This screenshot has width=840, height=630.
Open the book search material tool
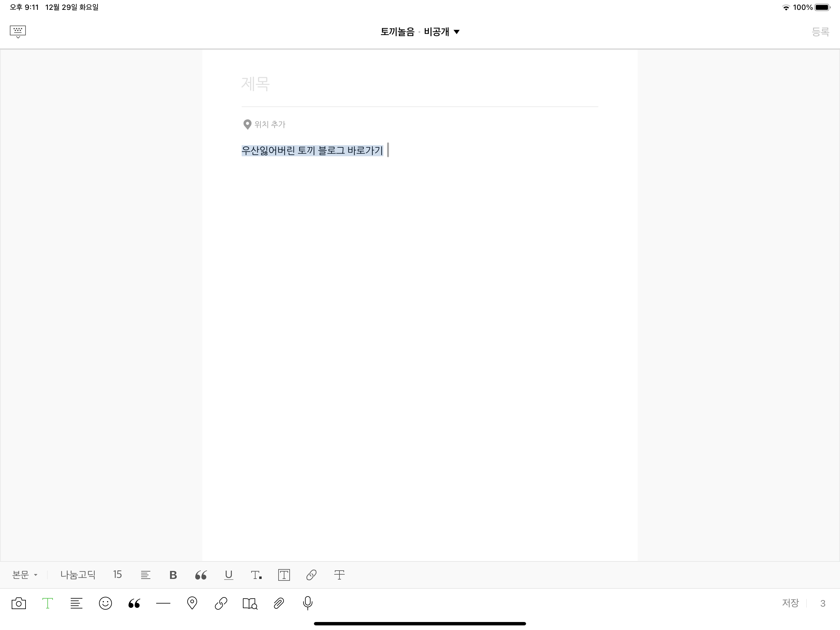click(250, 604)
